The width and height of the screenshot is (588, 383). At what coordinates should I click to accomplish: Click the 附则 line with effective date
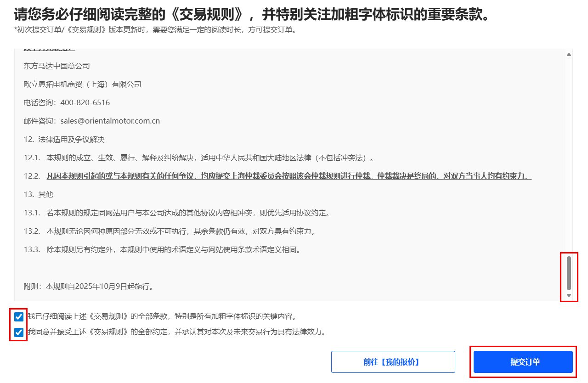(88, 287)
